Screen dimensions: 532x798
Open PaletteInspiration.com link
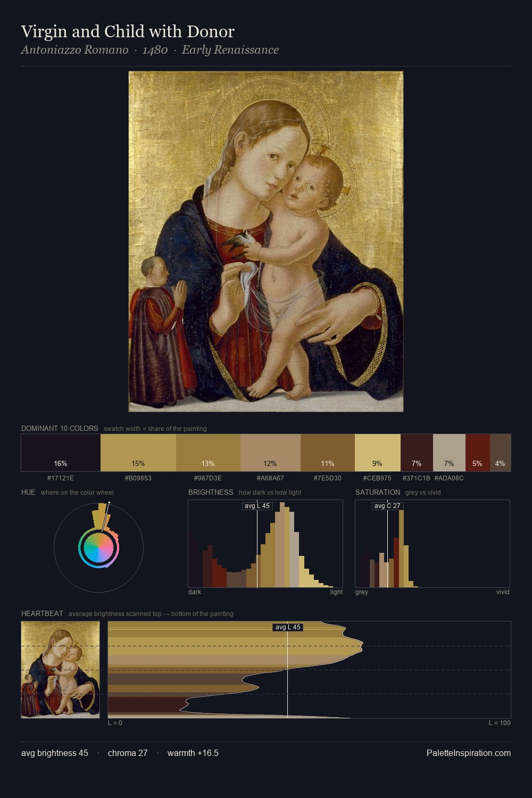(469, 753)
